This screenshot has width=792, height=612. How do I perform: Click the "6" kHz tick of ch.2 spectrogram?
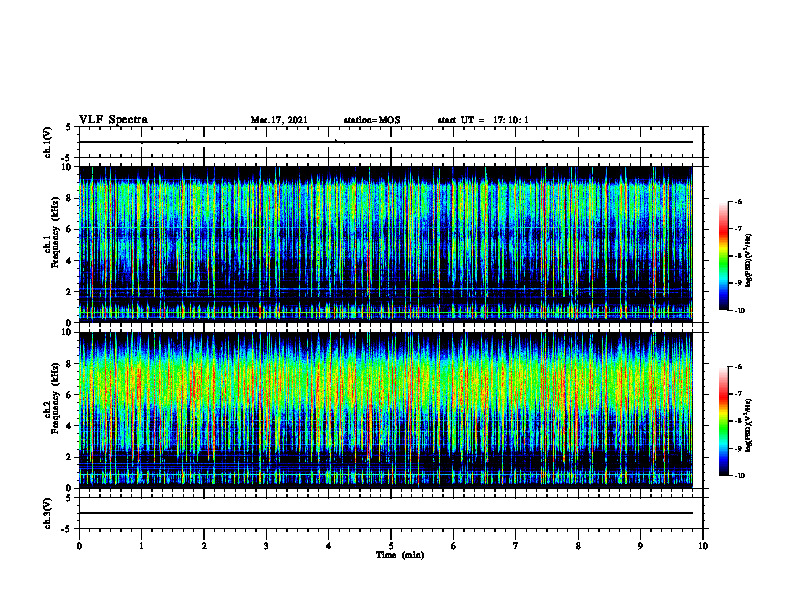click(x=70, y=395)
